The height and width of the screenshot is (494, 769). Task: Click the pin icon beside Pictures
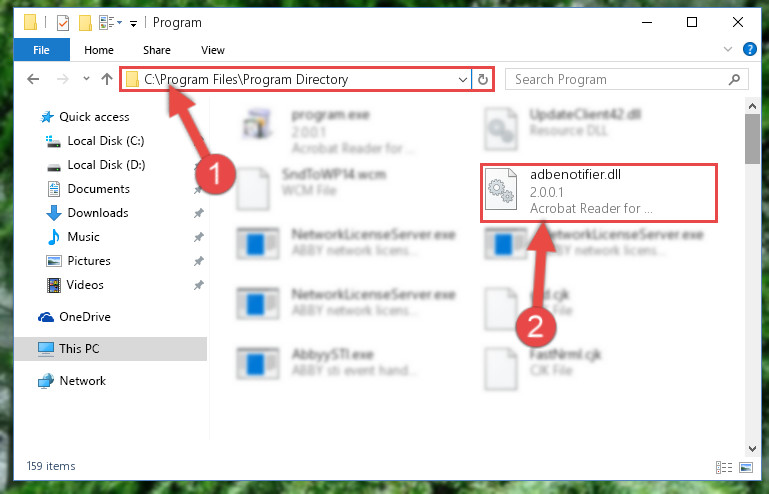point(198,261)
